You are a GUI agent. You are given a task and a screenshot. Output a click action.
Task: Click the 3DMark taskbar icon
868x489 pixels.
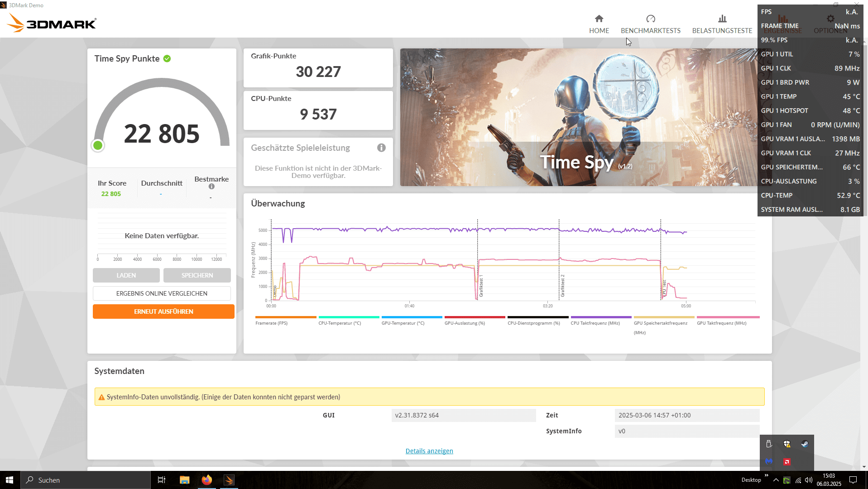pyautogui.click(x=229, y=480)
